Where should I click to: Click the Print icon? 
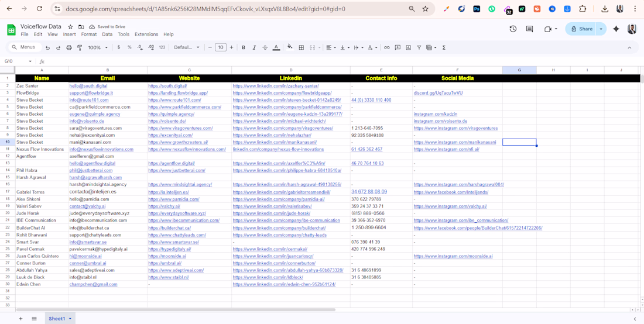69,47
